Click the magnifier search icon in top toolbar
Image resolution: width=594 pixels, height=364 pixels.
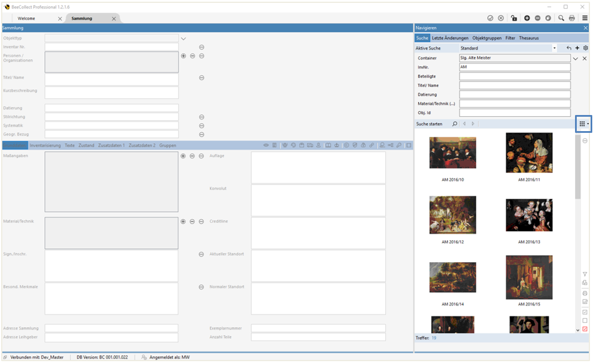coord(561,18)
